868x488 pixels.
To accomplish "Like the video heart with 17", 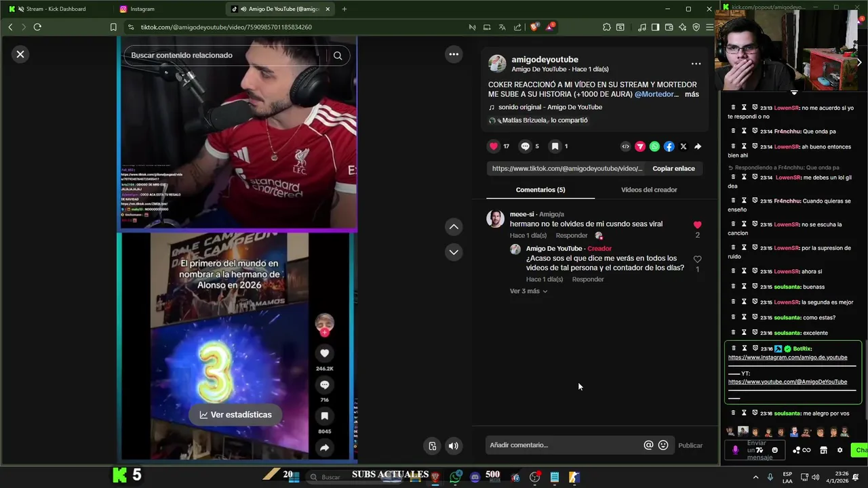I will (494, 146).
